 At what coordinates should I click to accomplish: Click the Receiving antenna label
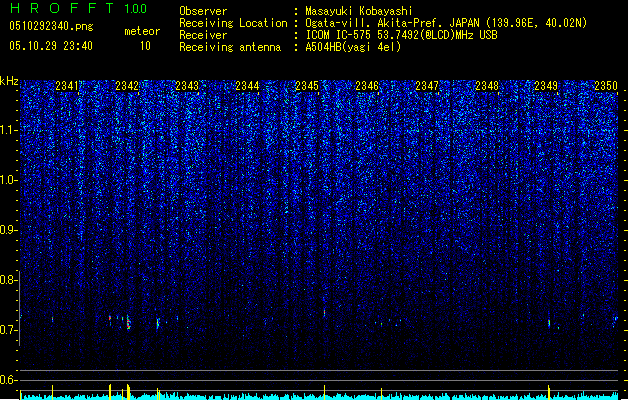click(x=230, y=47)
